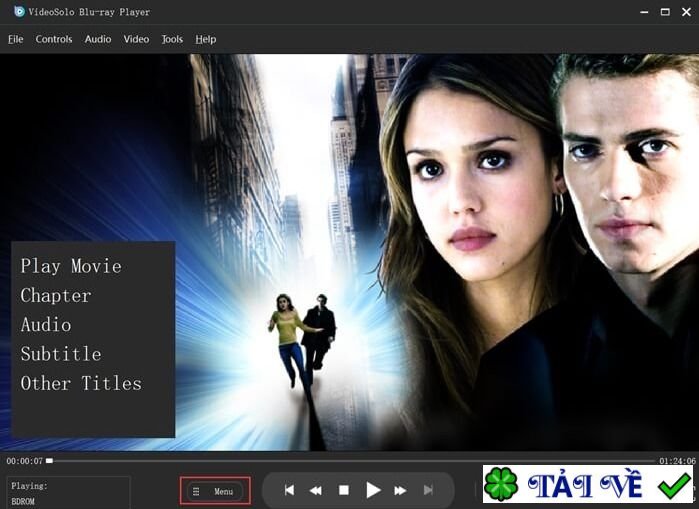Open Other Titles in disc menu
The height and width of the screenshot is (509, 699).
(x=81, y=383)
